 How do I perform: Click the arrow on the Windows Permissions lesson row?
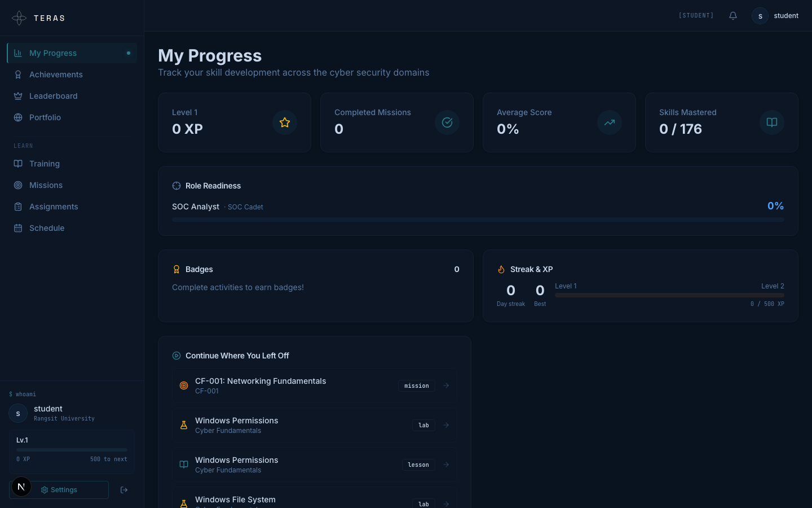click(446, 465)
